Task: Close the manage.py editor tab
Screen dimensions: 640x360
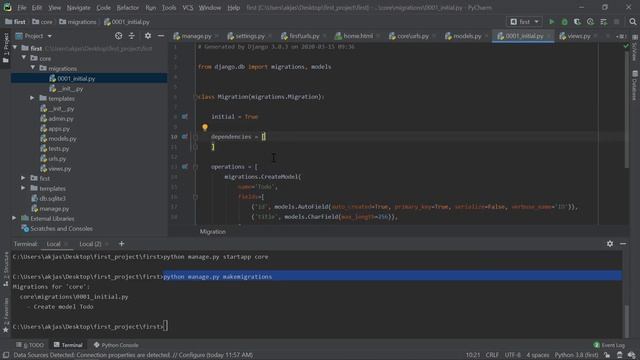Action: click(x=216, y=36)
